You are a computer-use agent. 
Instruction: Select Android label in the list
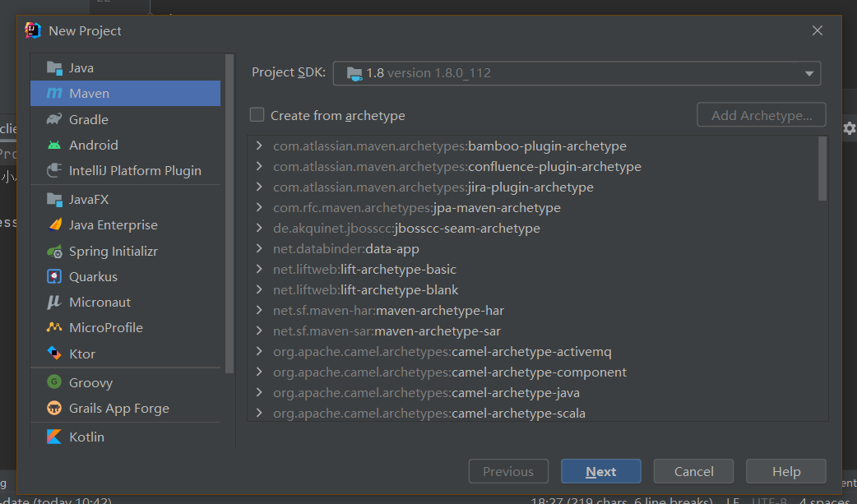pyautogui.click(x=94, y=145)
